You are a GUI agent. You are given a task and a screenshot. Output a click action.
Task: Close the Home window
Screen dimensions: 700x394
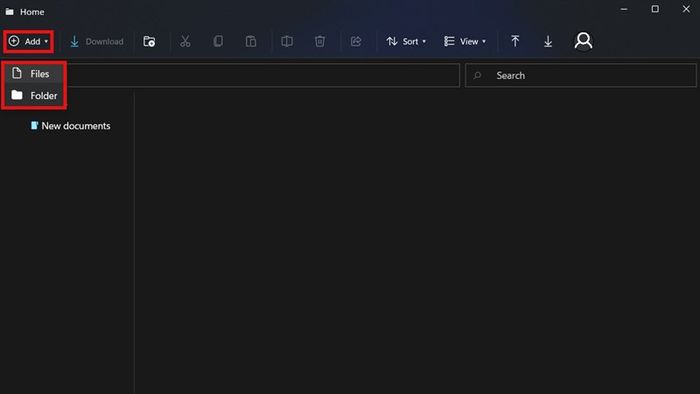(686, 9)
